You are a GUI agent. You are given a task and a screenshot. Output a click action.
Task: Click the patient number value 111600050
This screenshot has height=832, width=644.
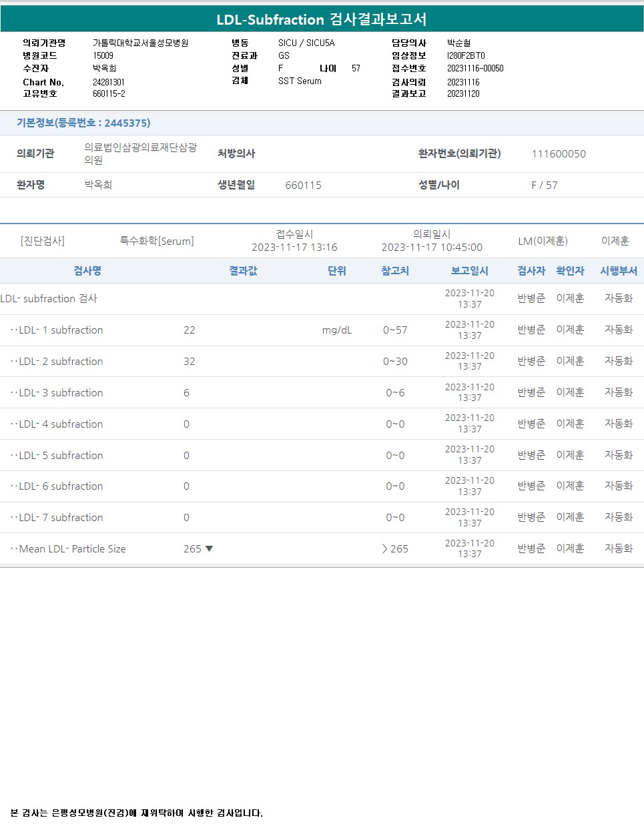pos(559,154)
